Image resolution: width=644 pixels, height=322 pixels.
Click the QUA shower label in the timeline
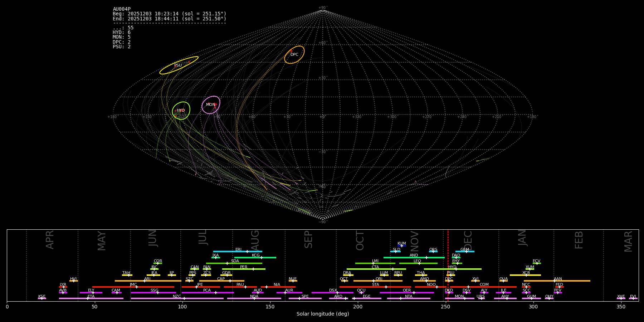pos(503,279)
